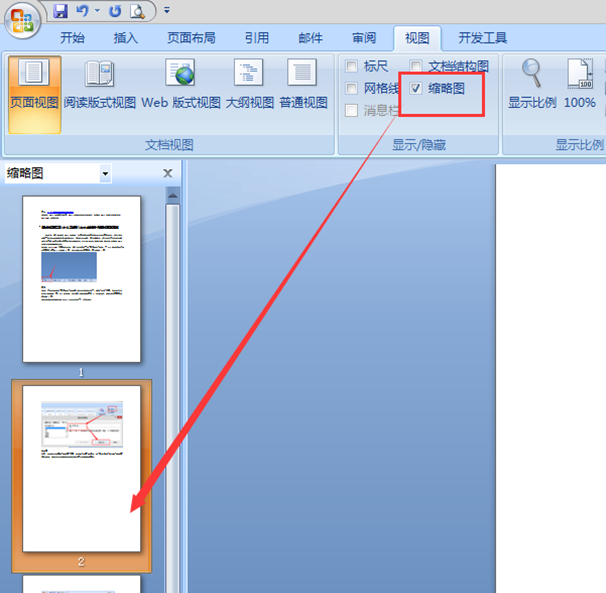
Task: Open the undo history dropdown arrow
Action: click(x=97, y=11)
